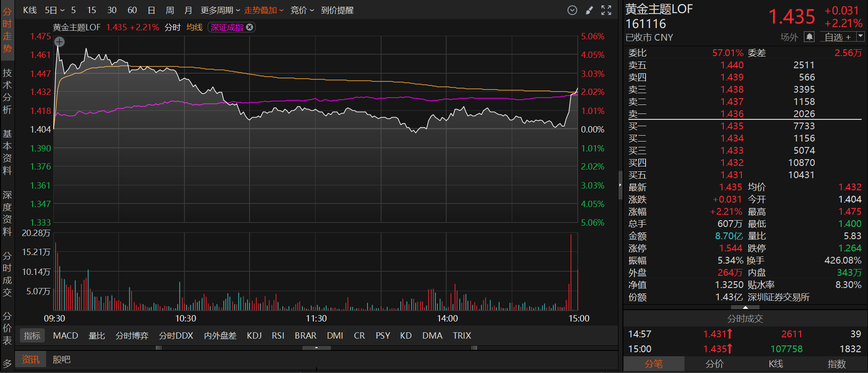Open the drawing brush tool

click(589, 10)
